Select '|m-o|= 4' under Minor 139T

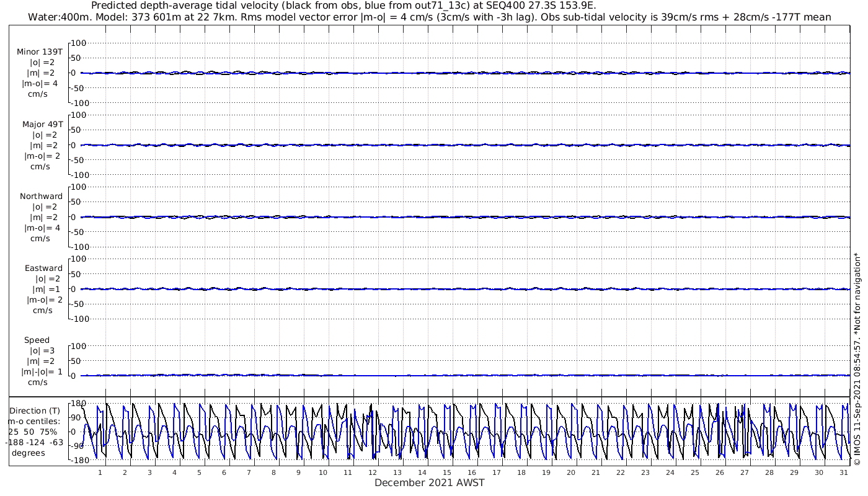(x=41, y=83)
